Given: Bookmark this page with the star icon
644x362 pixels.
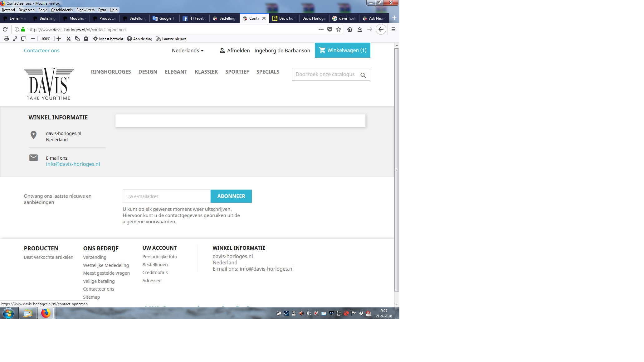Looking at the screenshot, I should click(339, 29).
